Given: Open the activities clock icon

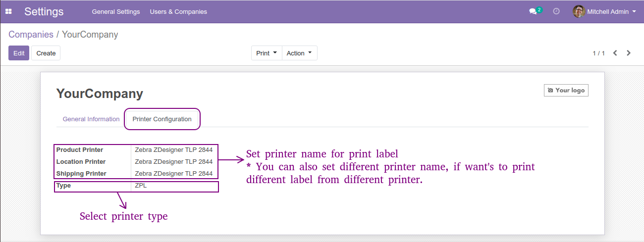Looking at the screenshot, I should point(556,11).
